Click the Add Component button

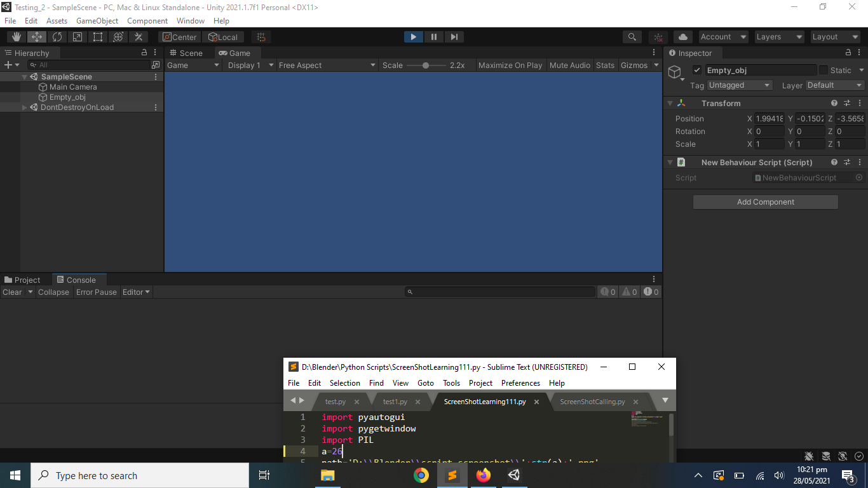coord(766,202)
